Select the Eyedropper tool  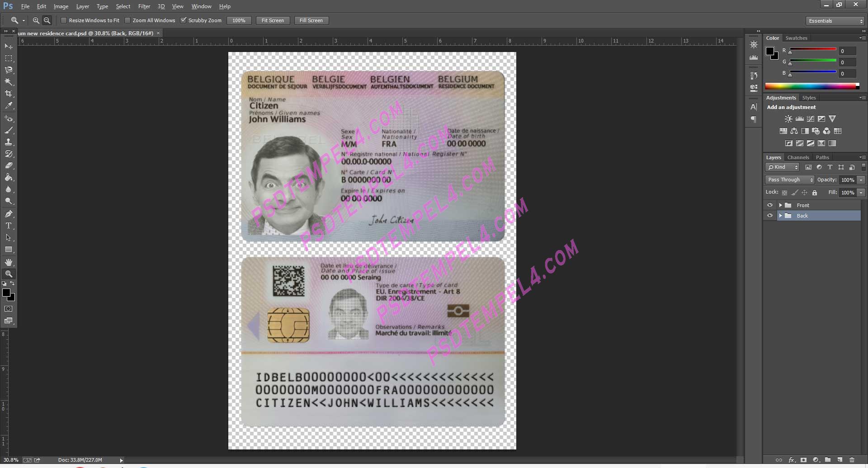[9, 106]
